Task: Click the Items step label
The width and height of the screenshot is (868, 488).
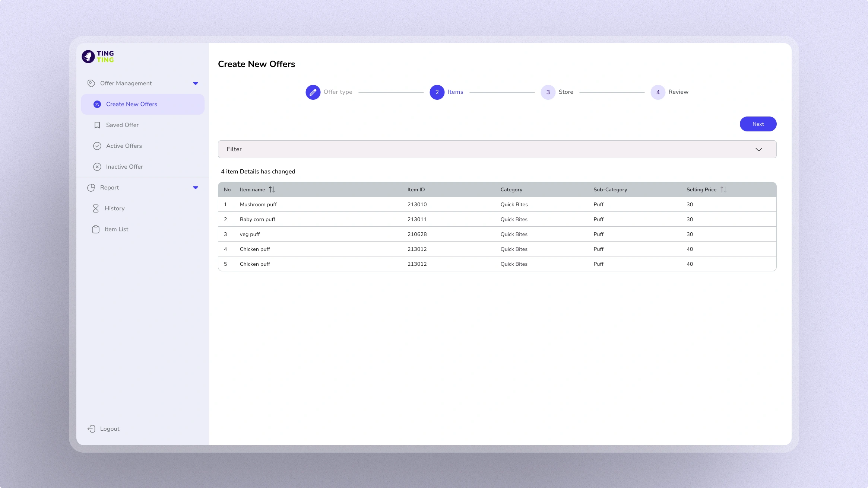Action: [x=455, y=92]
